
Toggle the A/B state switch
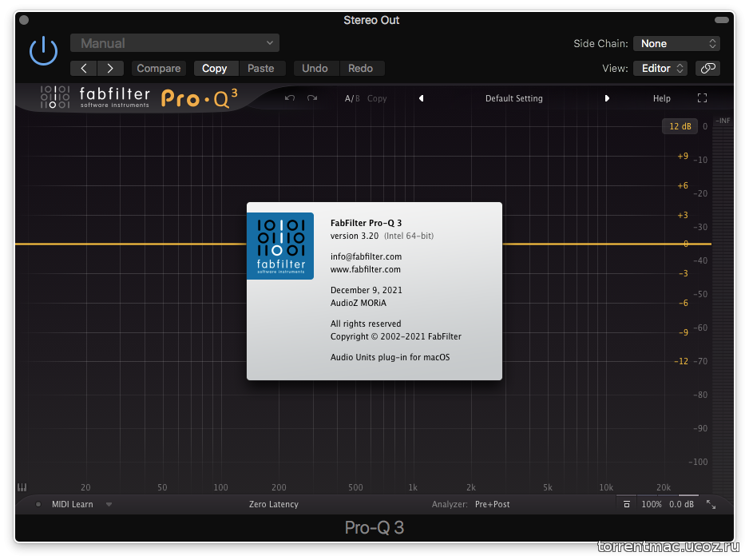(352, 98)
